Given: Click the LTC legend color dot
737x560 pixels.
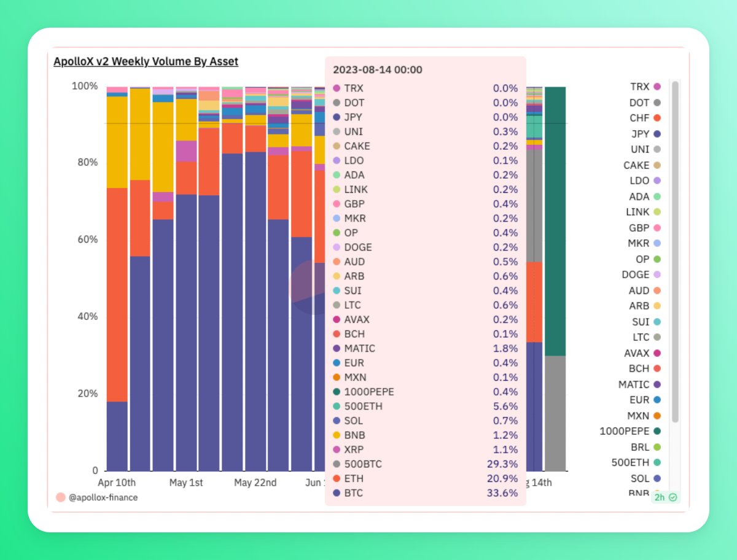Looking at the screenshot, I should 657,337.
